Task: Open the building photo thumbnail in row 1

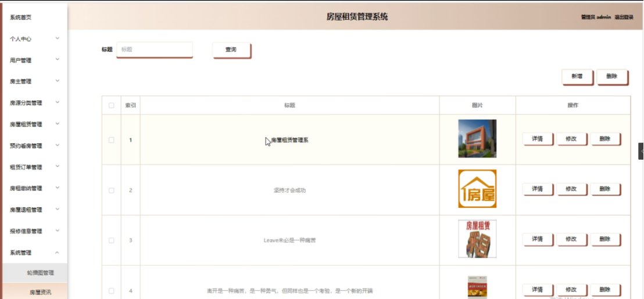Action: 477,139
